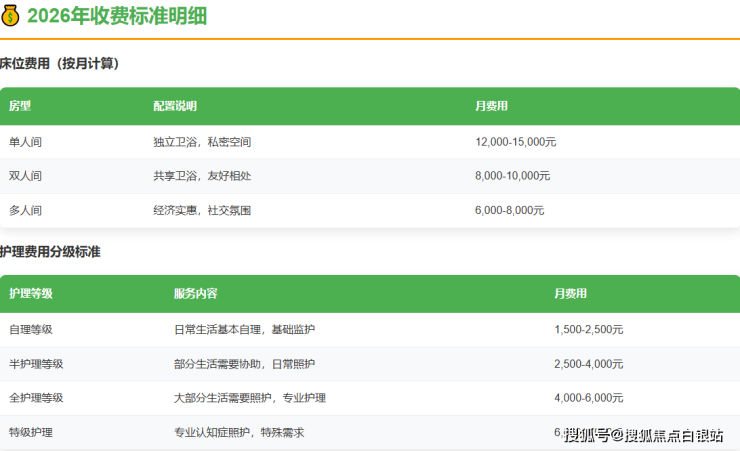Image resolution: width=740 pixels, height=451 pixels.
Task: Click the money bag icon beside the title
Action: click(10, 16)
